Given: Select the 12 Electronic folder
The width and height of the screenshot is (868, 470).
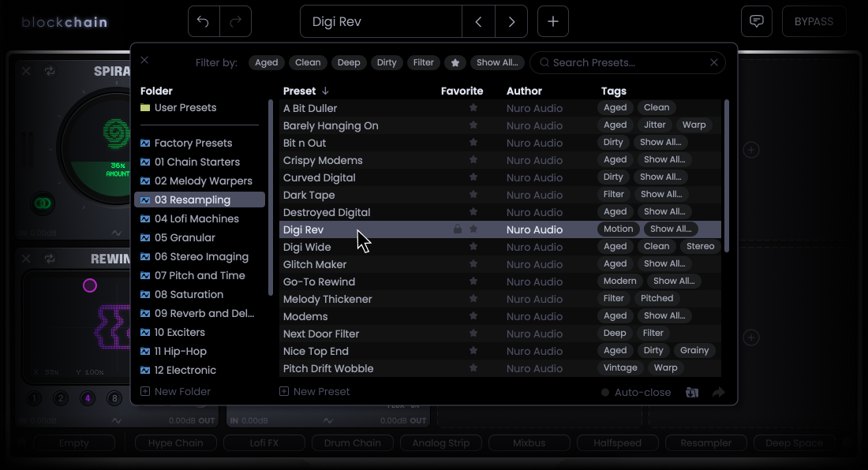Looking at the screenshot, I should 200,371.
